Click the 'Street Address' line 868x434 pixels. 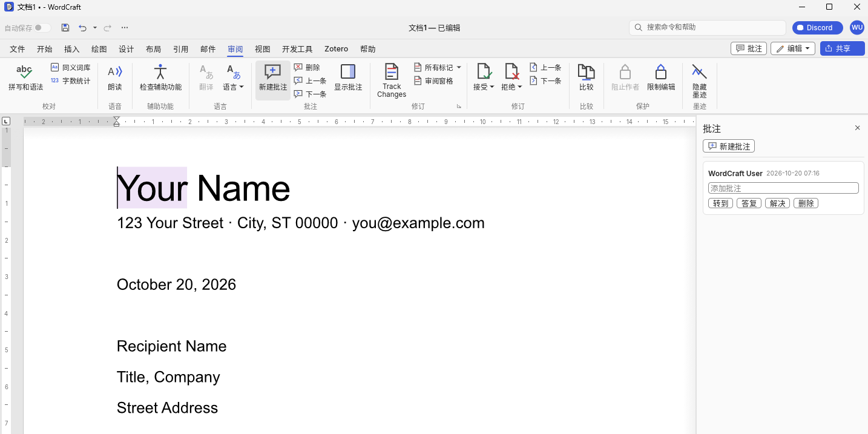coord(167,408)
